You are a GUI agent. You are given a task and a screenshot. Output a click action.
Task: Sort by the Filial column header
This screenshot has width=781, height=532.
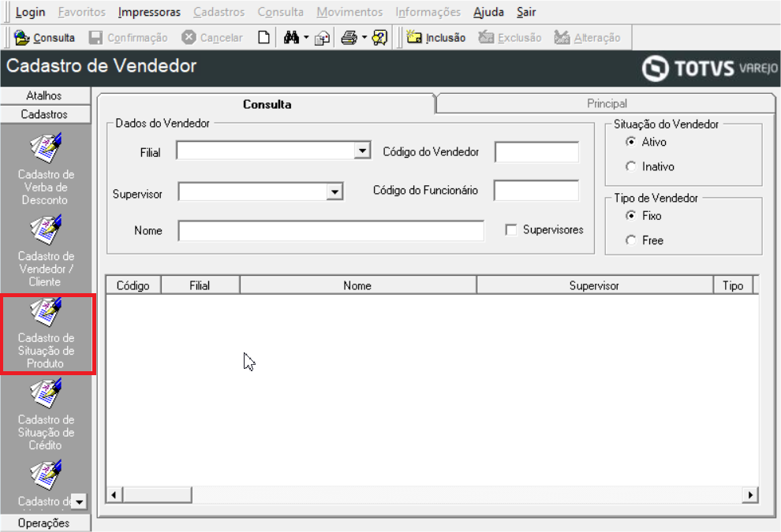point(200,285)
